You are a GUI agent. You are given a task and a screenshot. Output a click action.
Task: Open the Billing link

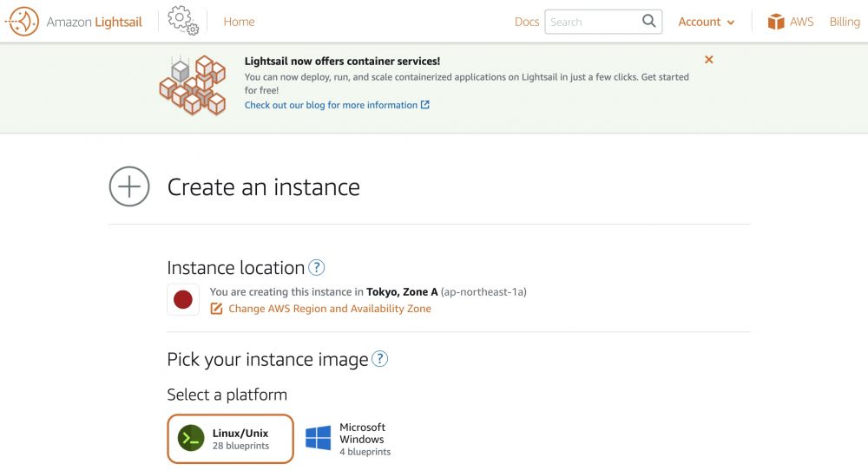(x=845, y=22)
